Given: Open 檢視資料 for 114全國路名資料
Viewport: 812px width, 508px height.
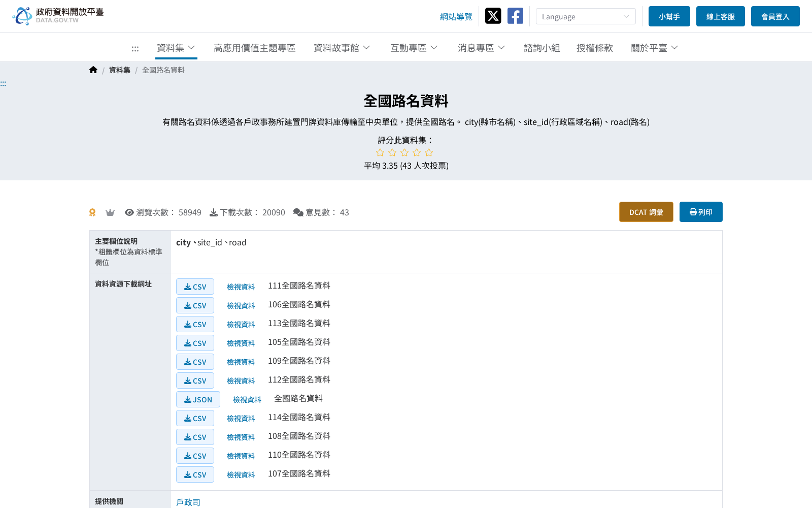Looking at the screenshot, I should (x=241, y=419).
